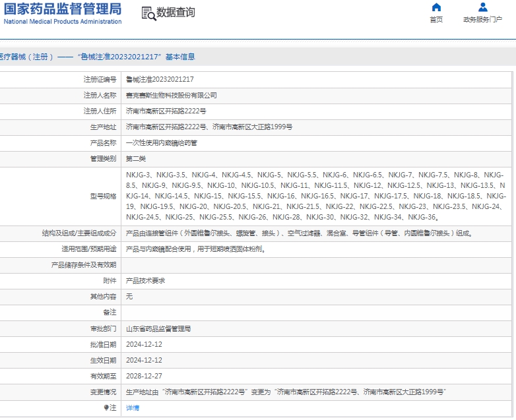Click the 管理类别 value 第二类
Image resolution: width=516 pixels, height=420 pixels.
135,158
